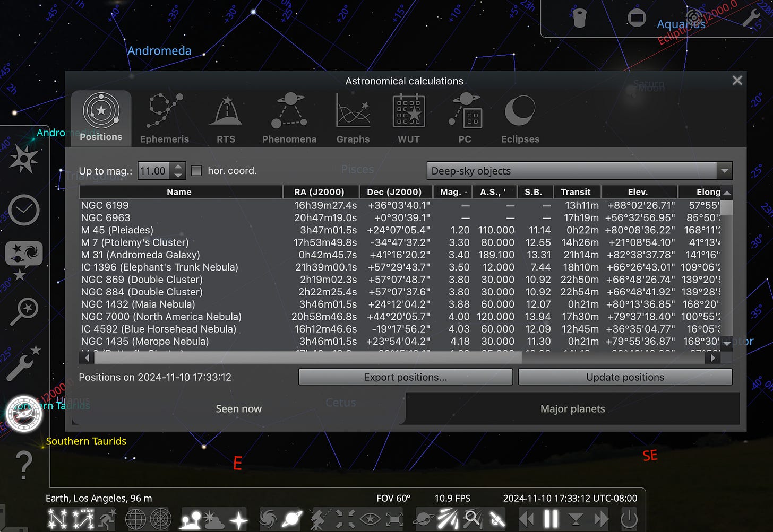This screenshot has width=773, height=532.
Task: Toggle night mode eye icon
Action: pyautogui.click(x=370, y=519)
